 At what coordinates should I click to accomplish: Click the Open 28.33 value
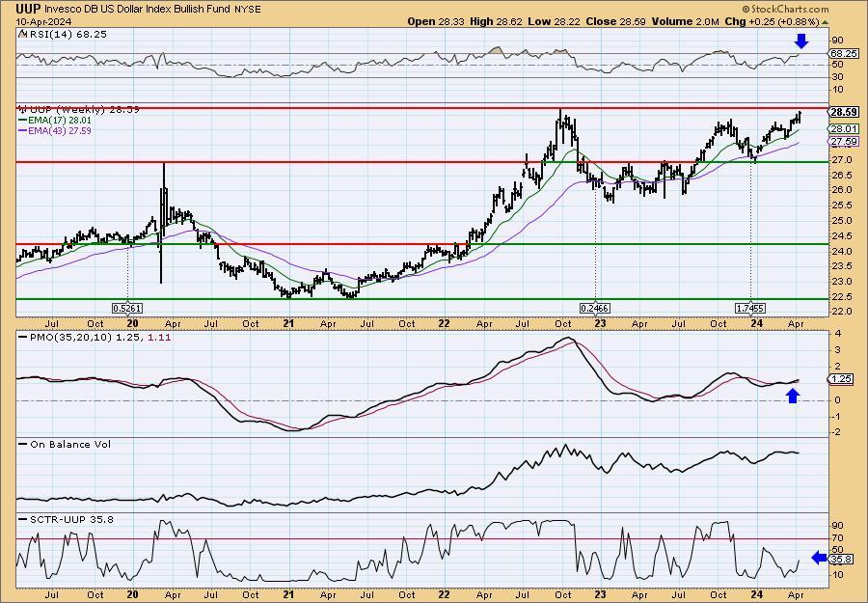click(434, 21)
